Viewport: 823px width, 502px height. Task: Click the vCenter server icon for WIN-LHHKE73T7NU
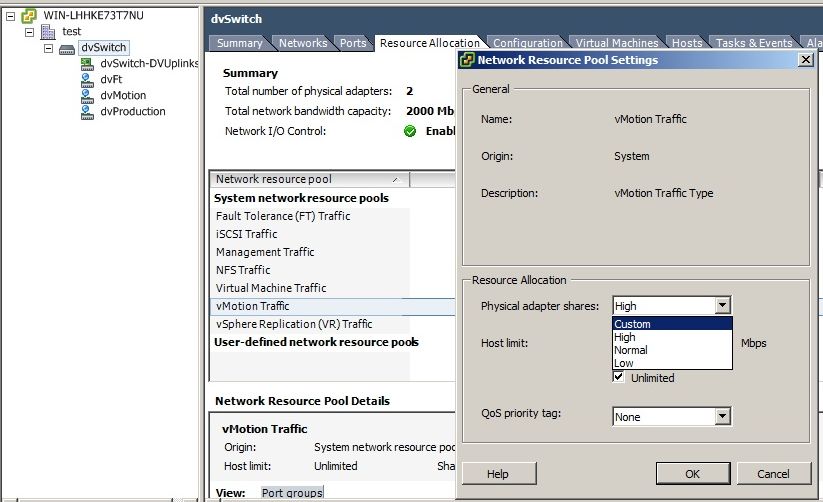coord(29,16)
